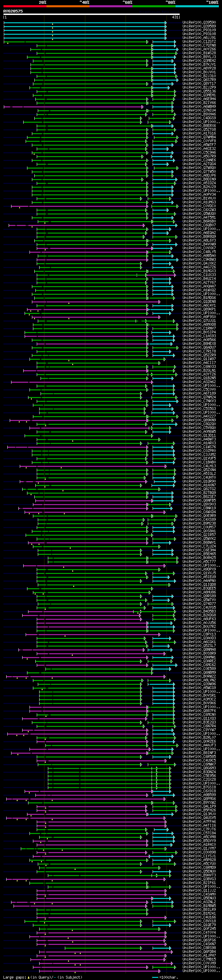Click the purple ~60% identity legend segment
Viewport: 222px width, 980px height.
click(111, 6)
